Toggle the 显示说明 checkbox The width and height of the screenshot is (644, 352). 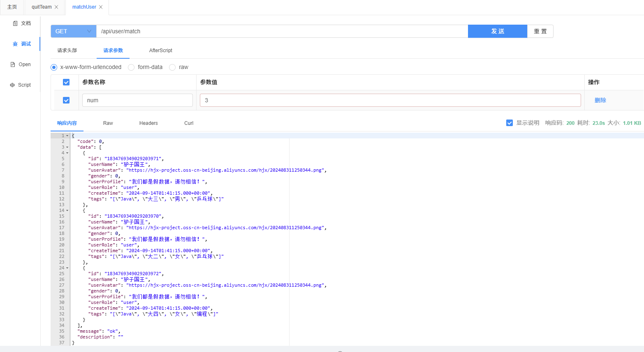(x=510, y=123)
